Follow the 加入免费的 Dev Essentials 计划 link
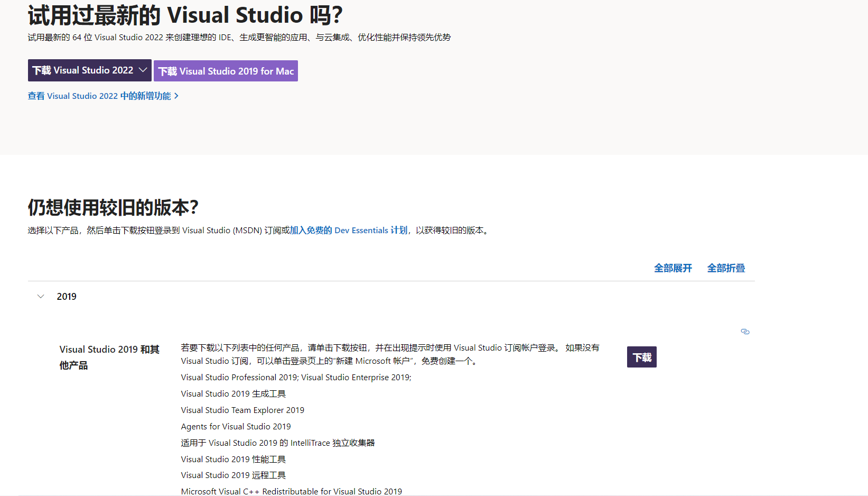This screenshot has height=496, width=868. point(349,230)
